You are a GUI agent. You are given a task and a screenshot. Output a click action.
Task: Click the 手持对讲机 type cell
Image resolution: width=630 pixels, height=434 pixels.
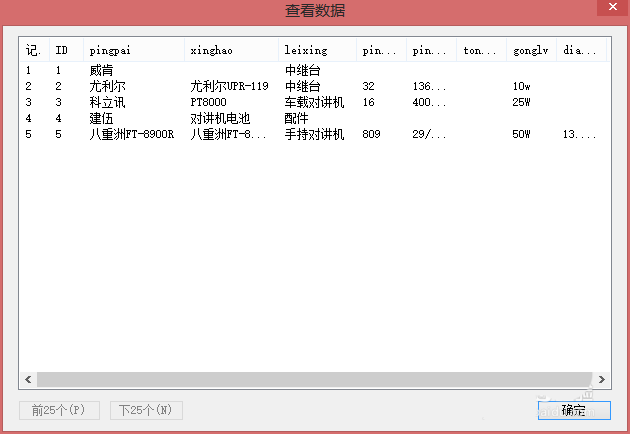pyautogui.click(x=315, y=134)
